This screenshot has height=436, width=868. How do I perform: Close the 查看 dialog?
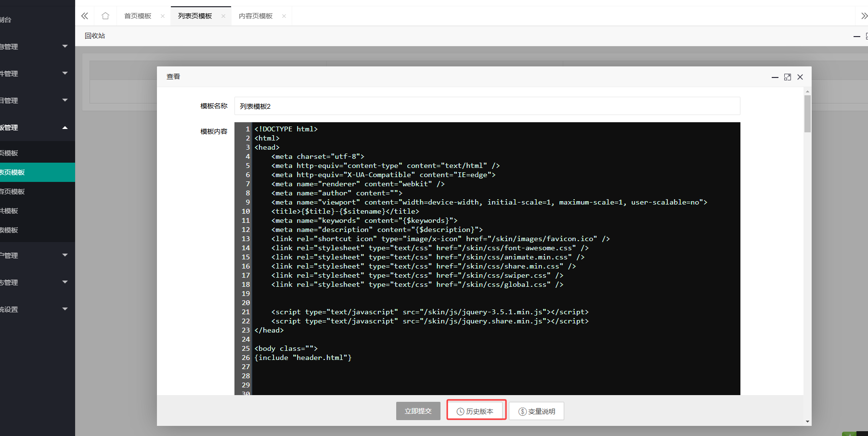[800, 77]
